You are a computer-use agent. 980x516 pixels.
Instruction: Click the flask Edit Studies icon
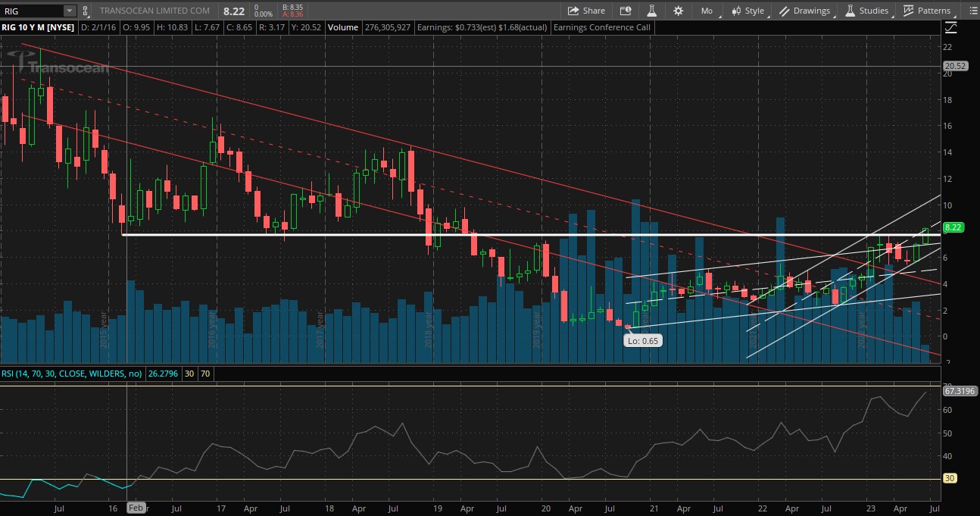[x=651, y=11]
